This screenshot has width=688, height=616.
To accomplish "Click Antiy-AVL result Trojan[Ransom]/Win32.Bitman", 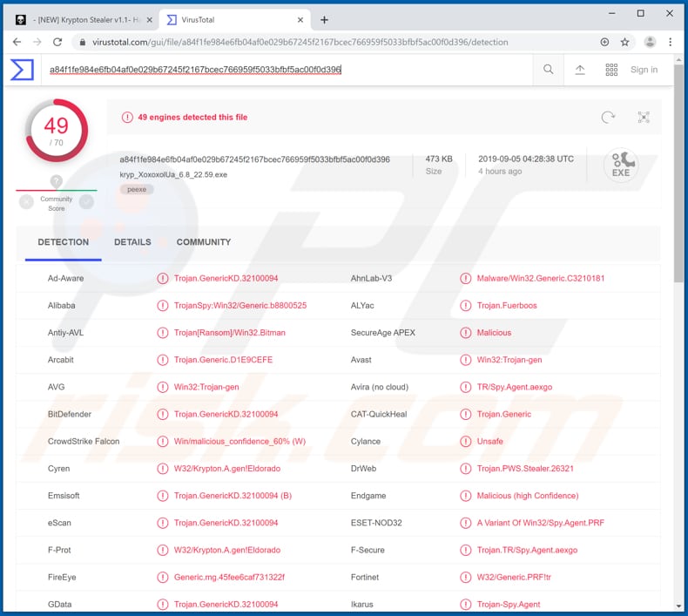I will [x=230, y=333].
